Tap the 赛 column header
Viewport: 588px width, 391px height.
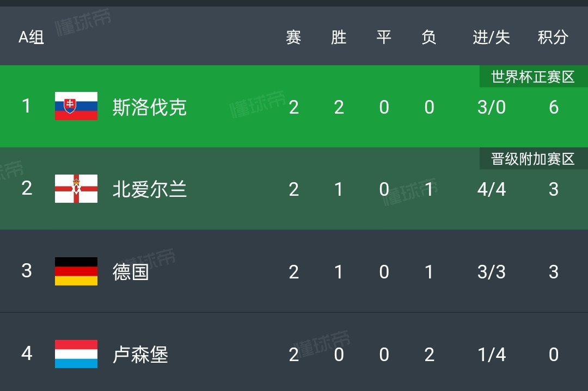pyautogui.click(x=293, y=37)
